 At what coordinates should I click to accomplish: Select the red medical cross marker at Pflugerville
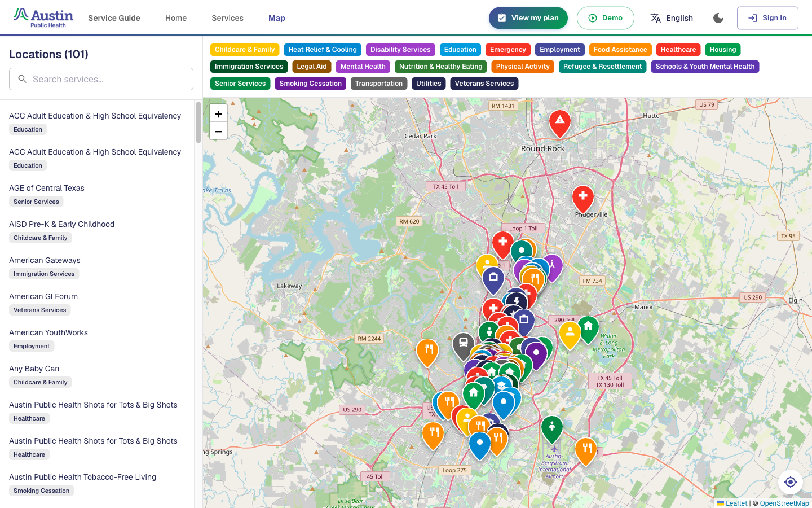coord(583,199)
